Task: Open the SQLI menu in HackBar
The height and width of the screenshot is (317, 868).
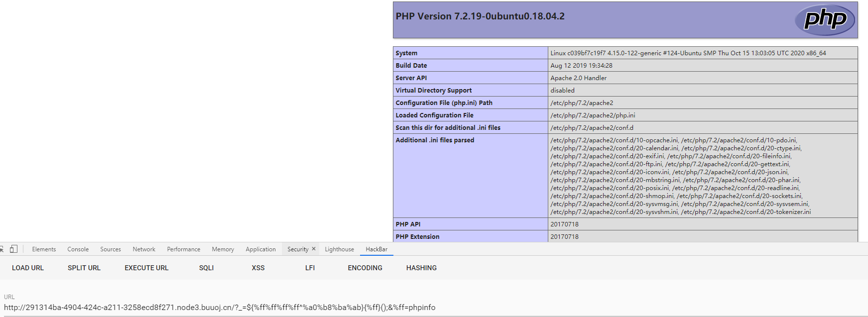Action: (206, 268)
